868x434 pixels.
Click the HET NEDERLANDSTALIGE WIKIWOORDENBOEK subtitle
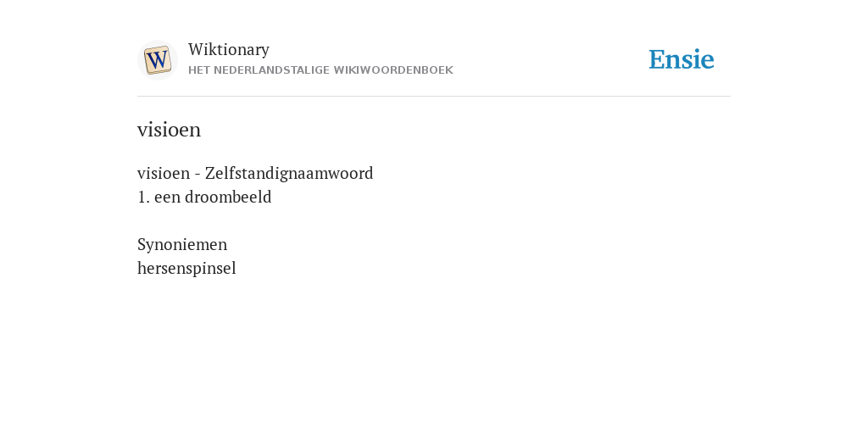(320, 70)
